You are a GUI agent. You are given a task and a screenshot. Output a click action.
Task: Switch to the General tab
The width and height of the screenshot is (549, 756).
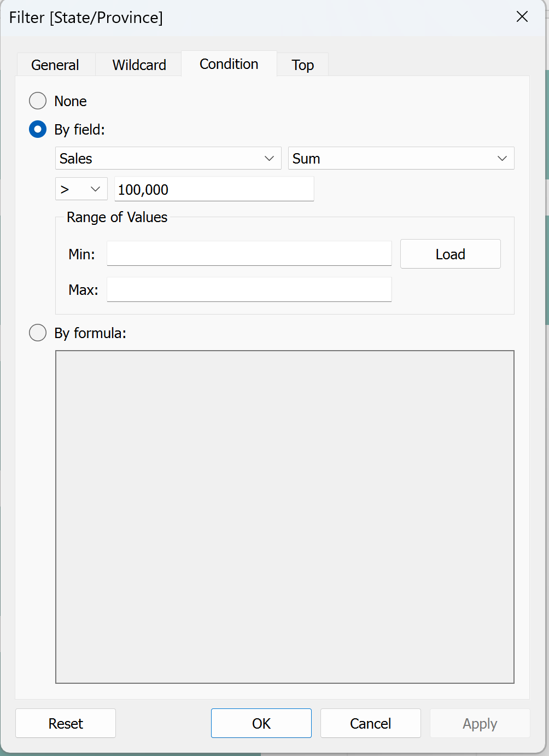click(56, 65)
